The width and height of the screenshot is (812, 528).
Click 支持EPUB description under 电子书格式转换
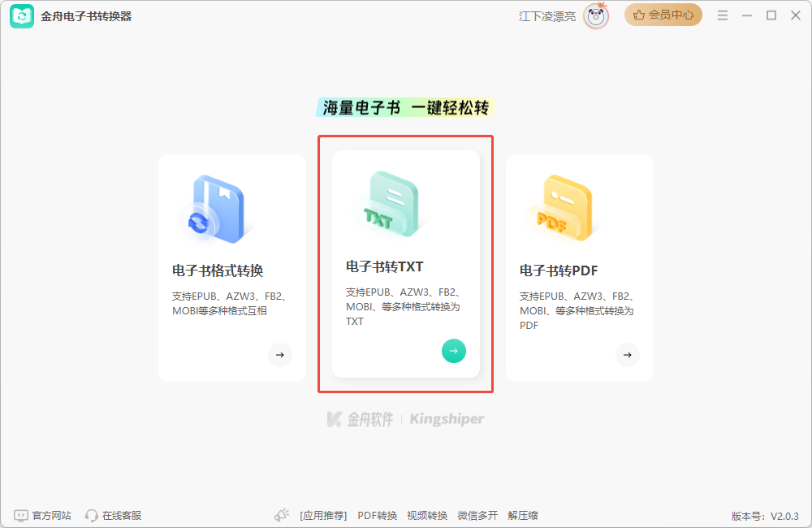click(230, 304)
